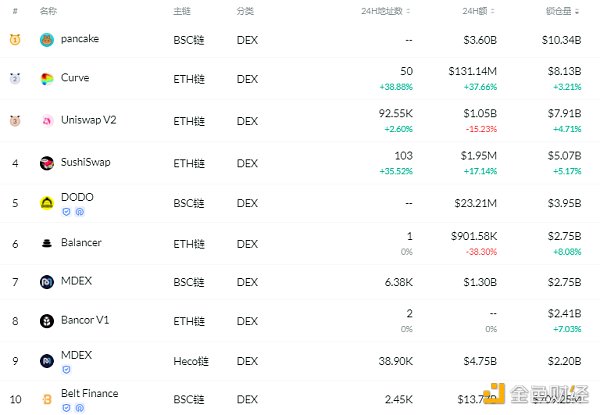
Task: Open the Uniswap V2 project link
Action: tap(88, 120)
